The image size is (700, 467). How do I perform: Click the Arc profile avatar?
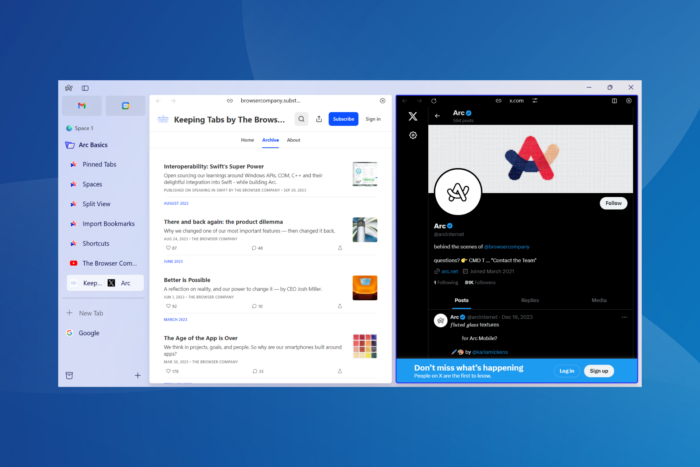(x=458, y=192)
